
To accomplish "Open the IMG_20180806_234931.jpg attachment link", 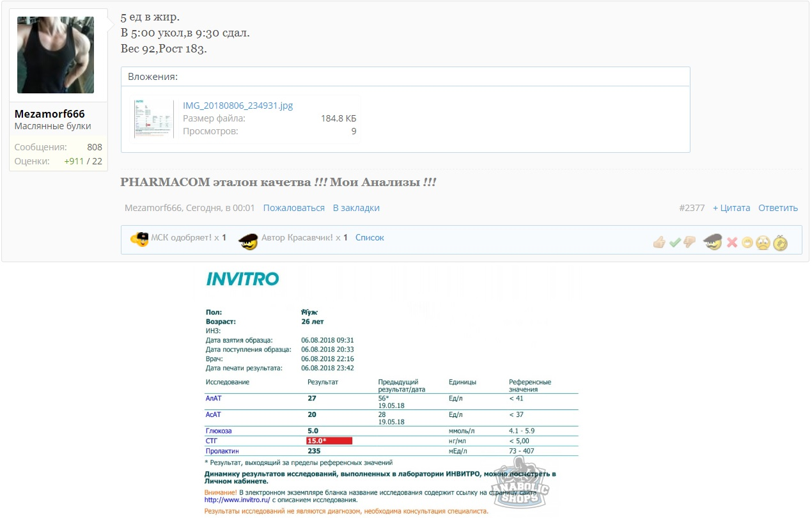I will click(x=238, y=106).
